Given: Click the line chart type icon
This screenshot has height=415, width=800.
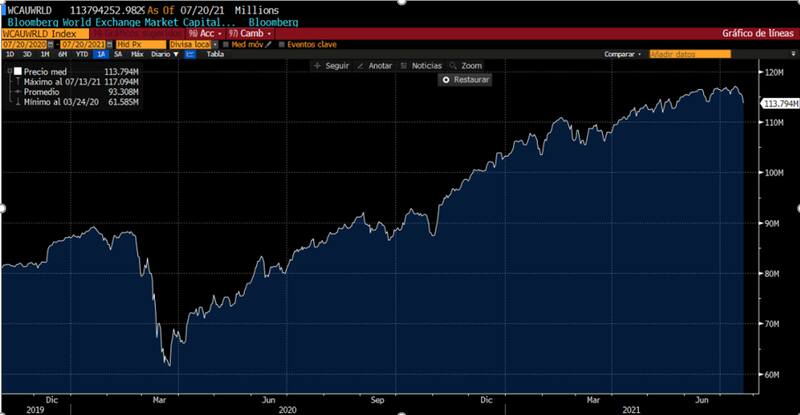Looking at the screenshot, I should click(190, 54).
